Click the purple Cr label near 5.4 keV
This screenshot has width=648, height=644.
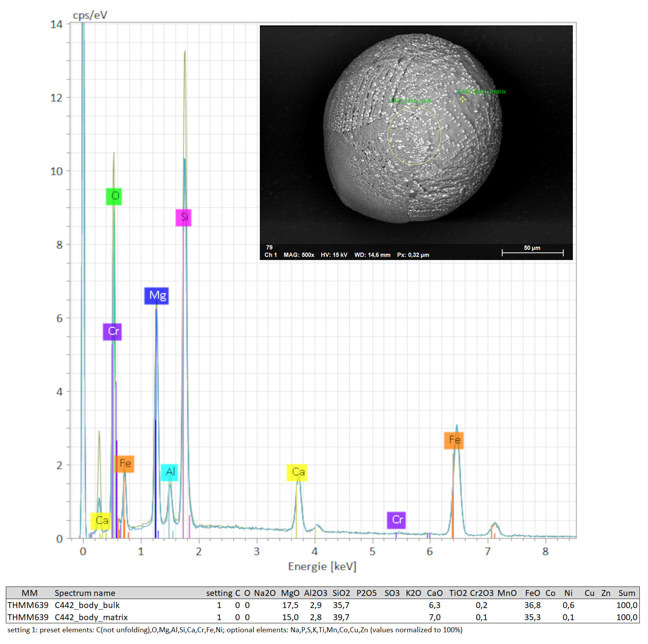click(x=396, y=520)
